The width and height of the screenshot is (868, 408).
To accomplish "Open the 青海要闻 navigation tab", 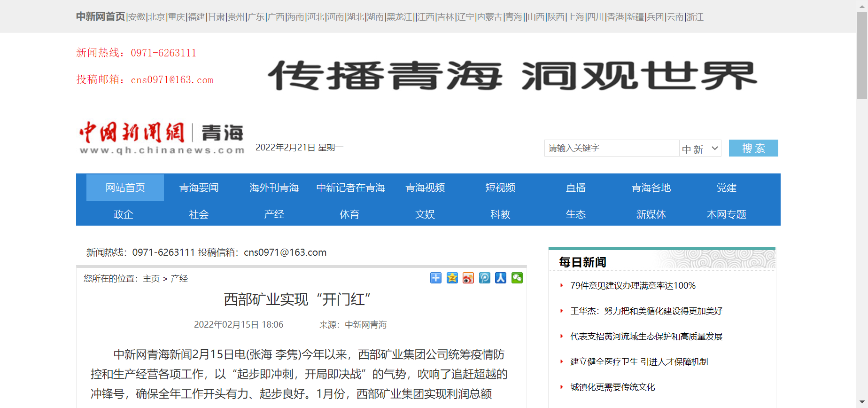I will [199, 188].
